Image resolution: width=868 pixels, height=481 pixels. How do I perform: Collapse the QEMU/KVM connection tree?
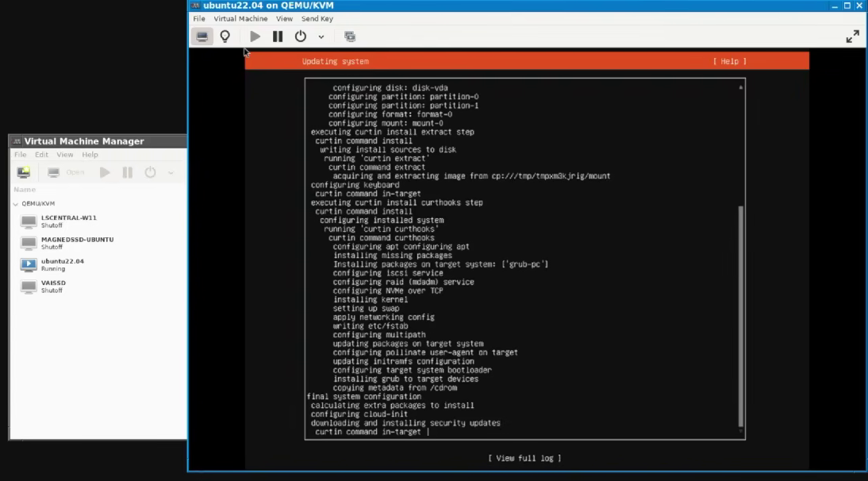coord(16,204)
